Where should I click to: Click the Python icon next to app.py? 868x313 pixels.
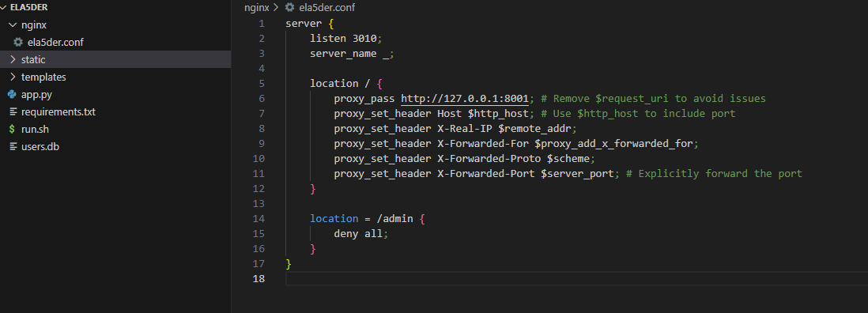pyautogui.click(x=12, y=95)
